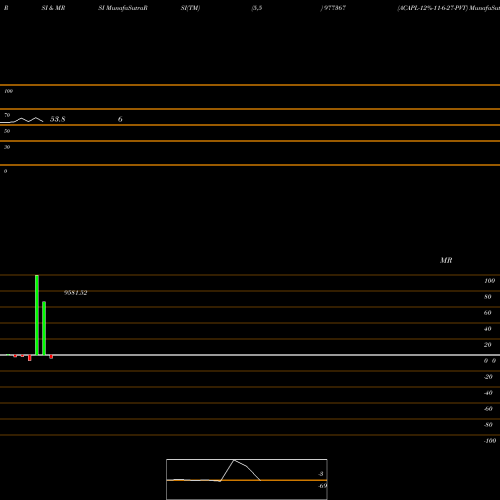Click the 'SI & MR' header text
The height and width of the screenshot is (500, 500).
(53, 8)
